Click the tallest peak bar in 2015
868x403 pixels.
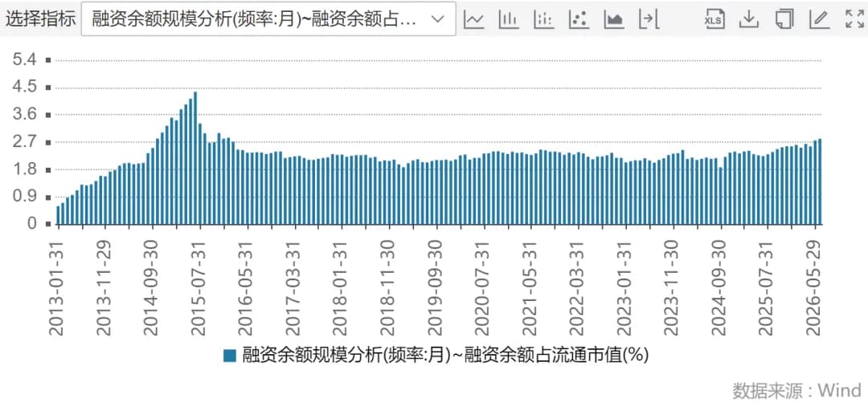tap(195, 158)
